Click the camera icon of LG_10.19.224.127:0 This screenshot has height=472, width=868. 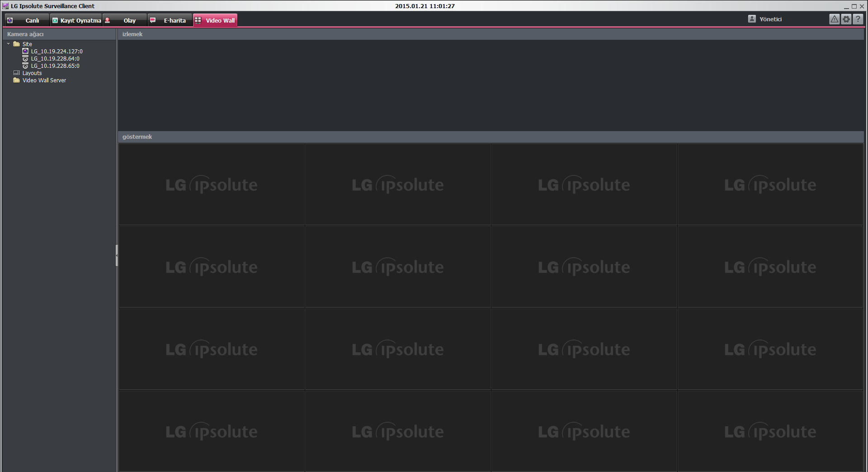coord(25,51)
